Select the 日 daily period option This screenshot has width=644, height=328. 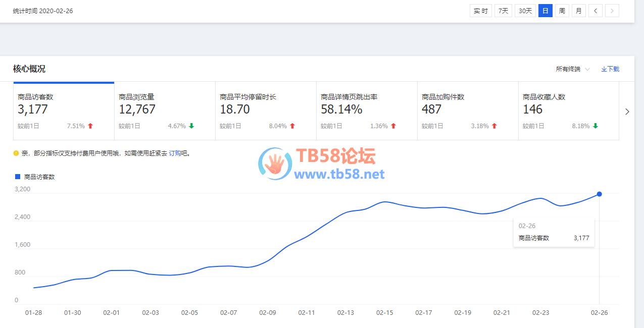(545, 11)
